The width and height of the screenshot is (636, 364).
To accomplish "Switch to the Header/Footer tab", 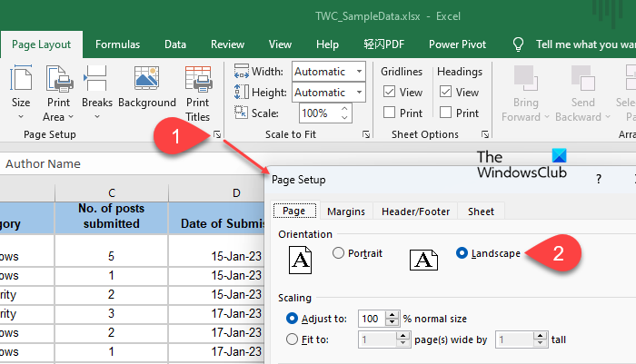I will click(x=415, y=212).
